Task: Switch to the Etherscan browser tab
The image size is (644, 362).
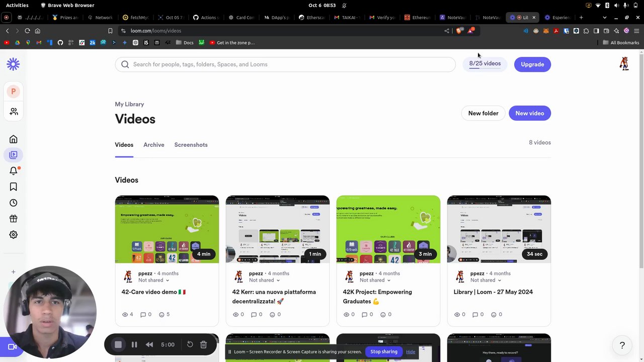Action: (312, 18)
